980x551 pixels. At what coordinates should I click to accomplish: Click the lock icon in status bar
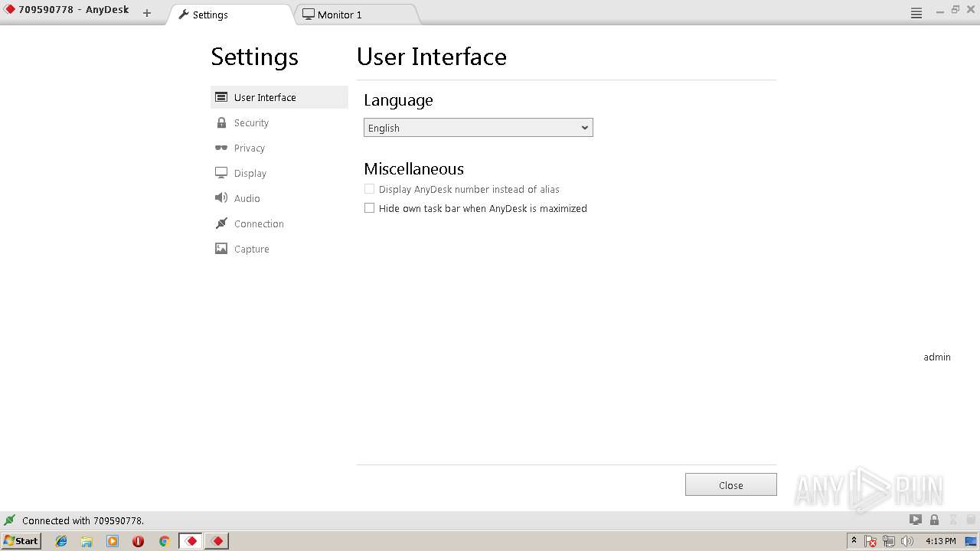point(934,520)
